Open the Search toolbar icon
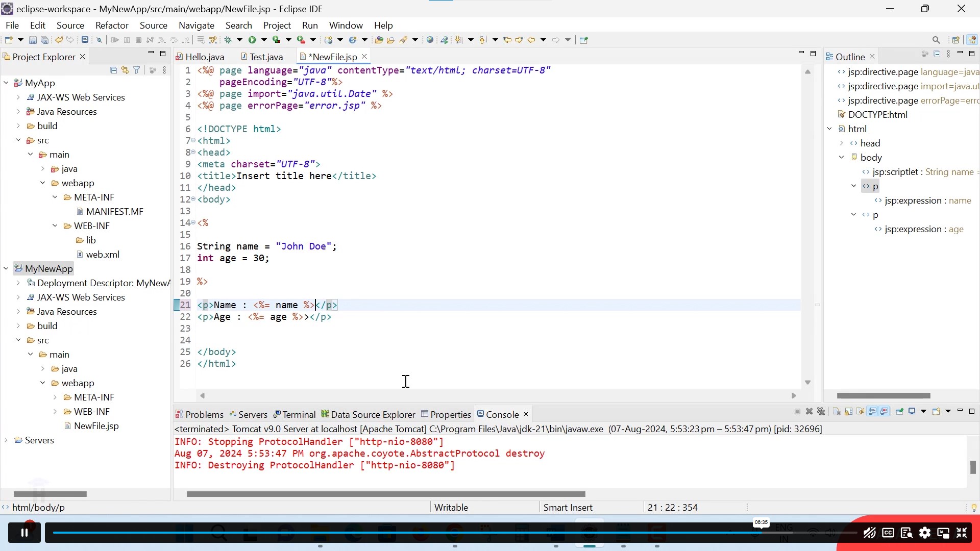 [x=937, y=40]
